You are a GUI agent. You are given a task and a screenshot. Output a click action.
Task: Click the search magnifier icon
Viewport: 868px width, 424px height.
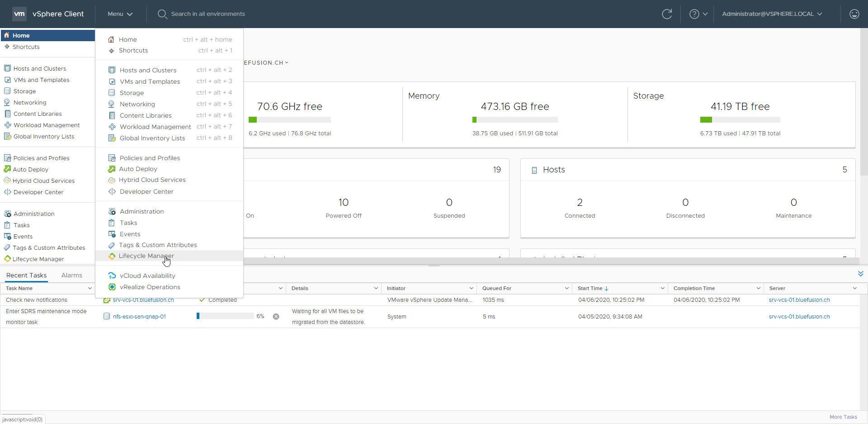pos(162,14)
